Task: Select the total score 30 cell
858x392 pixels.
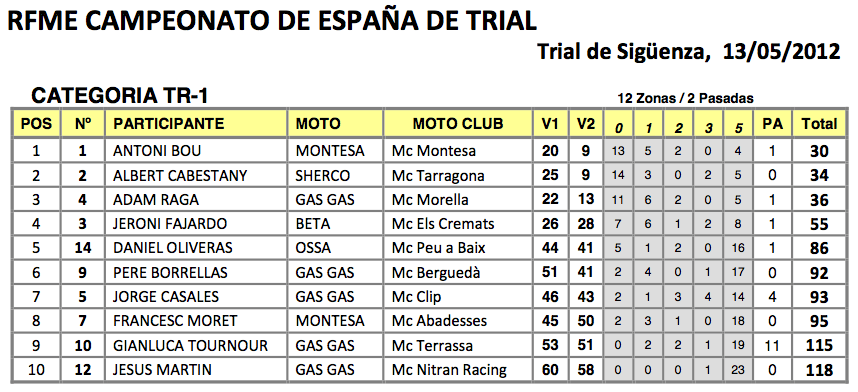Action: click(x=819, y=151)
